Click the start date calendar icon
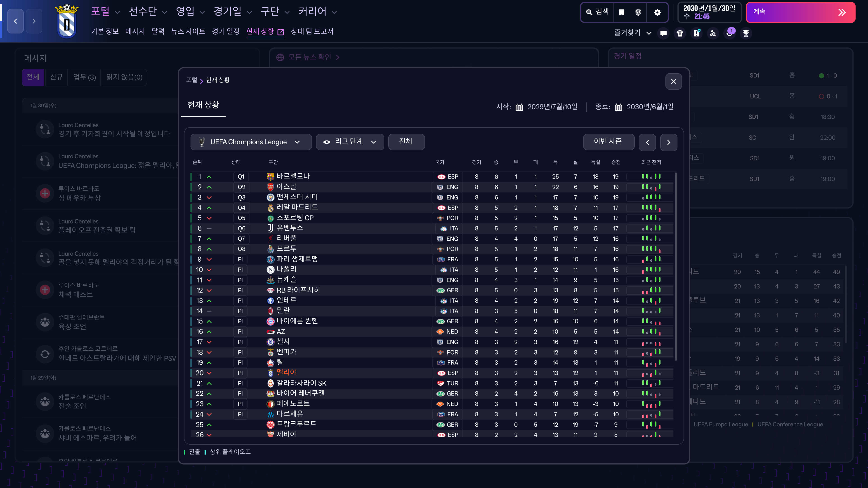Viewport: 868px width, 488px height. (519, 107)
